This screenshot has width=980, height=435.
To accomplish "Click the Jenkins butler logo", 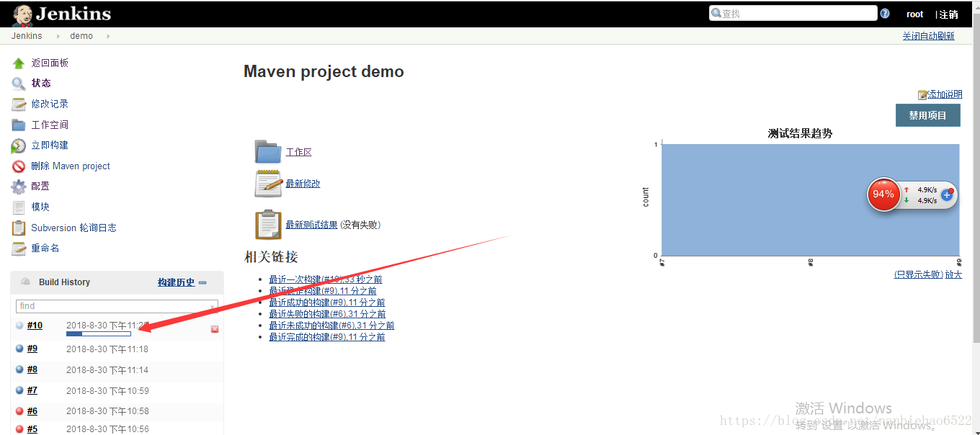I will [22, 14].
